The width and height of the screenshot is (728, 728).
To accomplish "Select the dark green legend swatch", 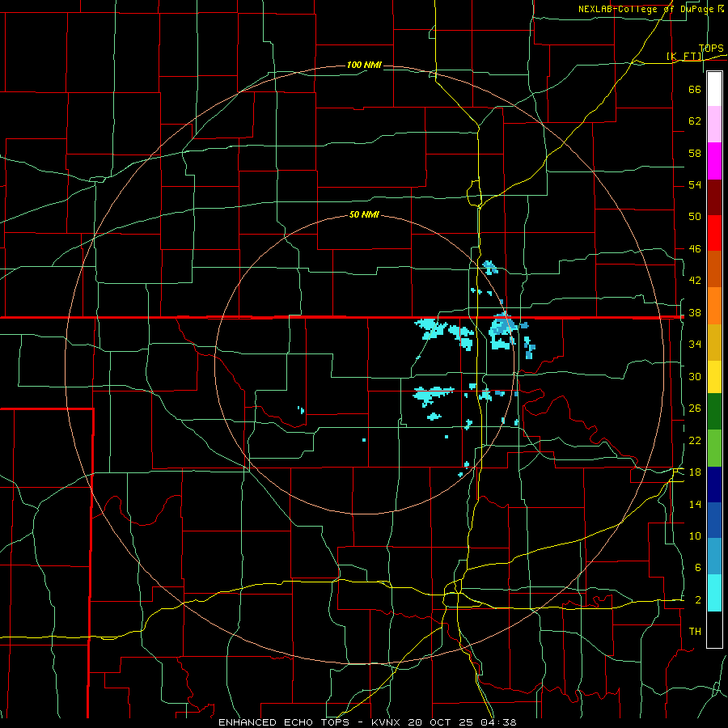I will [x=714, y=412].
